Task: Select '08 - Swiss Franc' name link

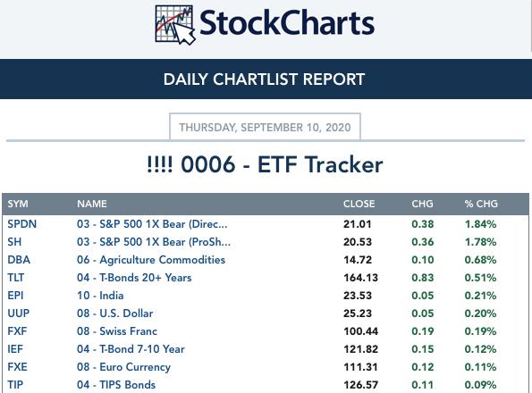Action: [x=117, y=331]
